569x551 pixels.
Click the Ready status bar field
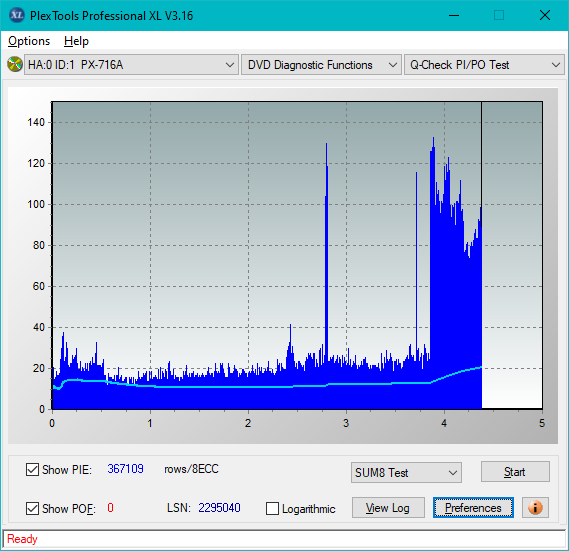(x=284, y=539)
